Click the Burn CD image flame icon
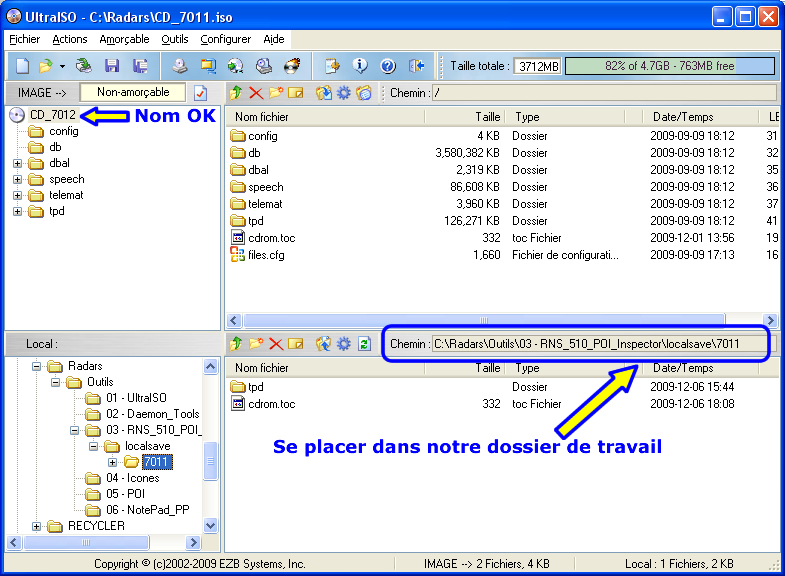 (x=293, y=66)
